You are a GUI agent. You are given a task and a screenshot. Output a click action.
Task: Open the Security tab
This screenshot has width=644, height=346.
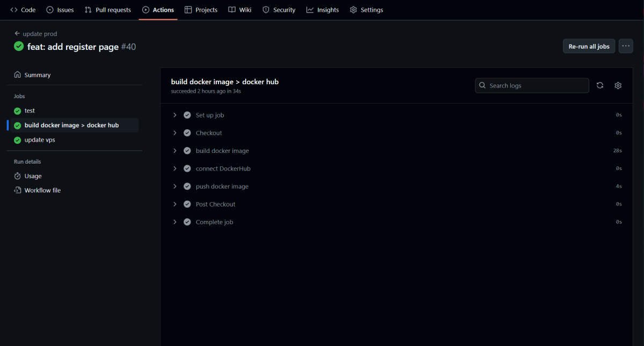pyautogui.click(x=279, y=10)
